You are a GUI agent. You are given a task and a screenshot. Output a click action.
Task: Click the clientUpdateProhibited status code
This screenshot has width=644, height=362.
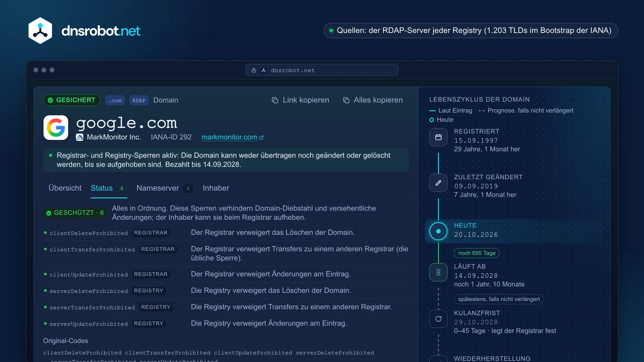coord(89,275)
